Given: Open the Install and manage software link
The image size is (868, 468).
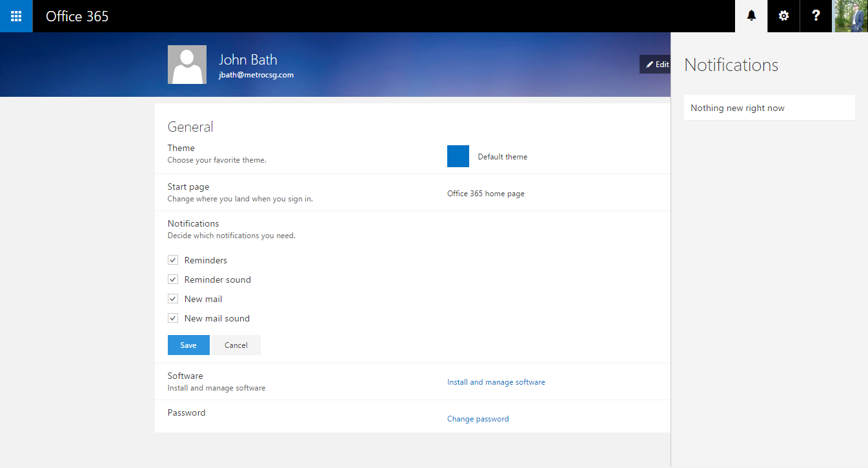Looking at the screenshot, I should click(496, 382).
